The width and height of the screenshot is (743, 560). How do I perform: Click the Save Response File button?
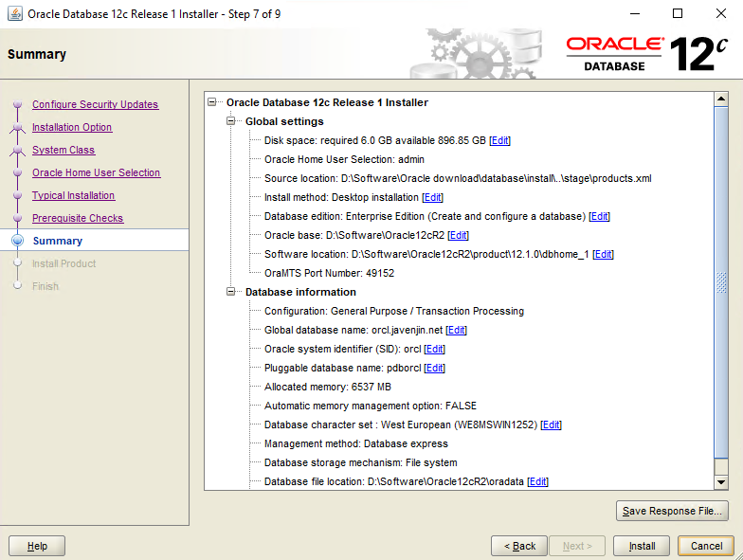(x=672, y=511)
